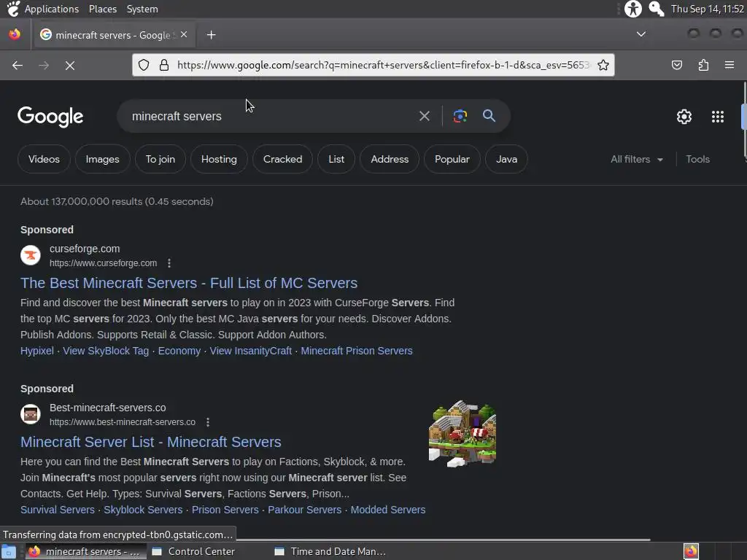The width and height of the screenshot is (747, 560).
Task: Open the Applications menu
Action: pyautogui.click(x=52, y=9)
